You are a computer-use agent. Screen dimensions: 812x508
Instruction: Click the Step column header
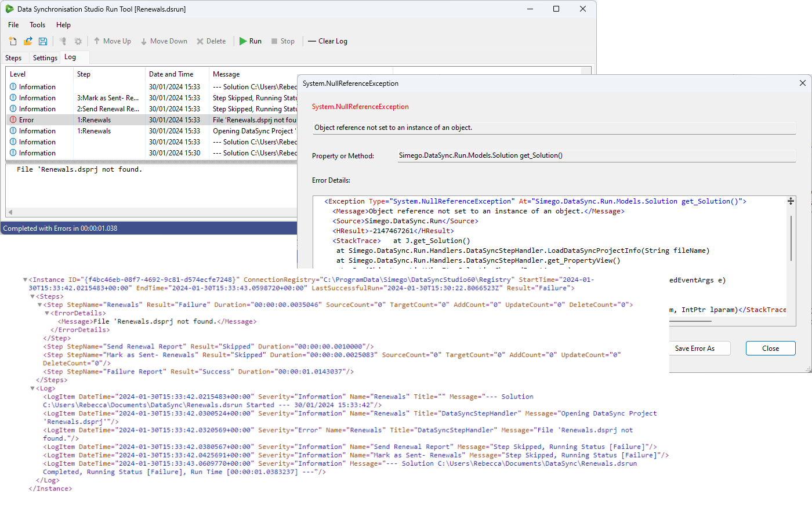pos(109,74)
